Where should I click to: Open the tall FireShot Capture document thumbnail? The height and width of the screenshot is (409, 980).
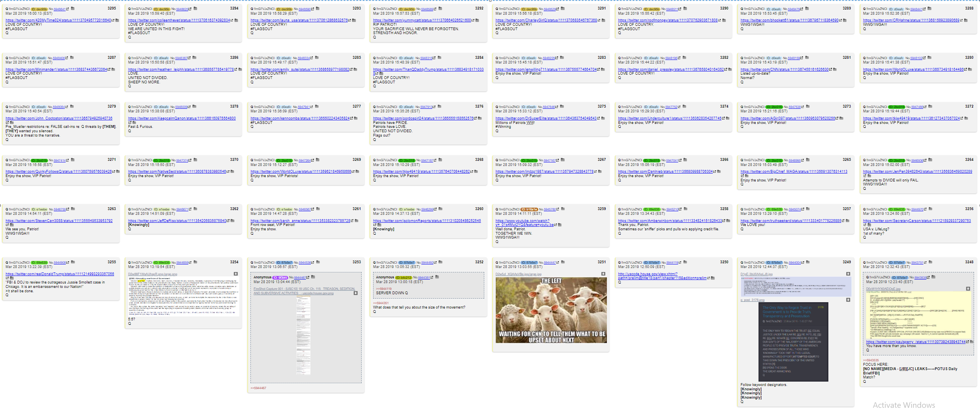tap(303, 336)
